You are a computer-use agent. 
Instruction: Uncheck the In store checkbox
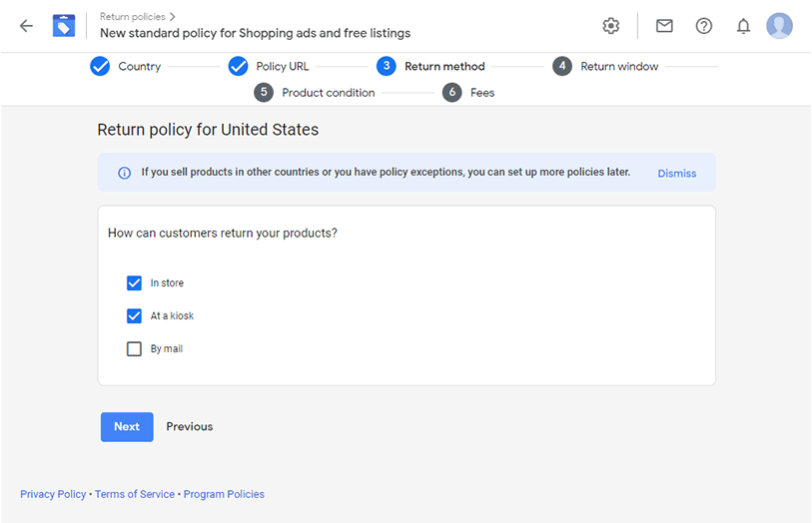[134, 283]
